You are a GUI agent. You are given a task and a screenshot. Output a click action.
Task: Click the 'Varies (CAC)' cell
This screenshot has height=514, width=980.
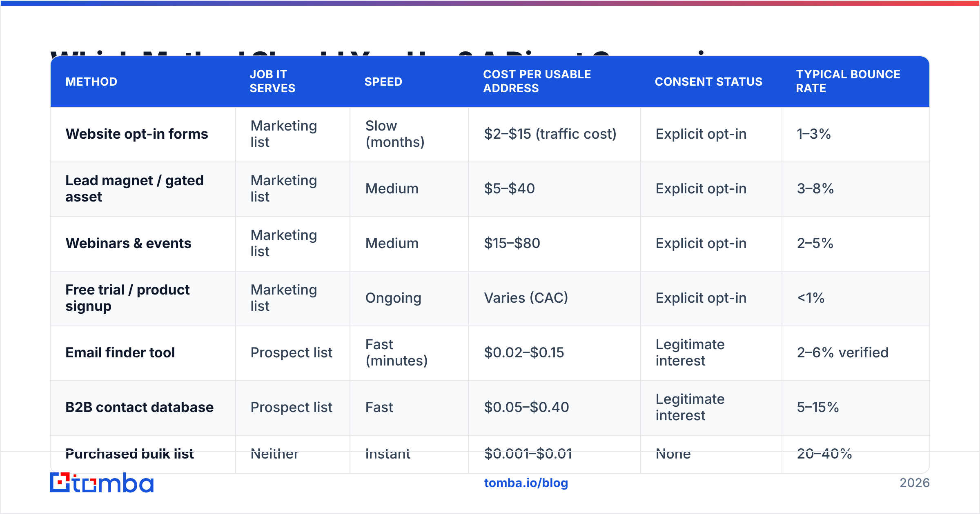pyautogui.click(x=555, y=298)
